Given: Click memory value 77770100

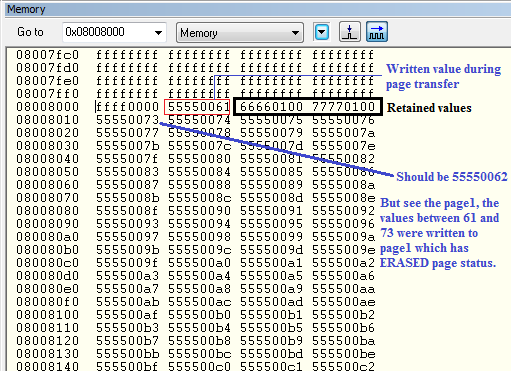Looking at the screenshot, I should (343, 107).
